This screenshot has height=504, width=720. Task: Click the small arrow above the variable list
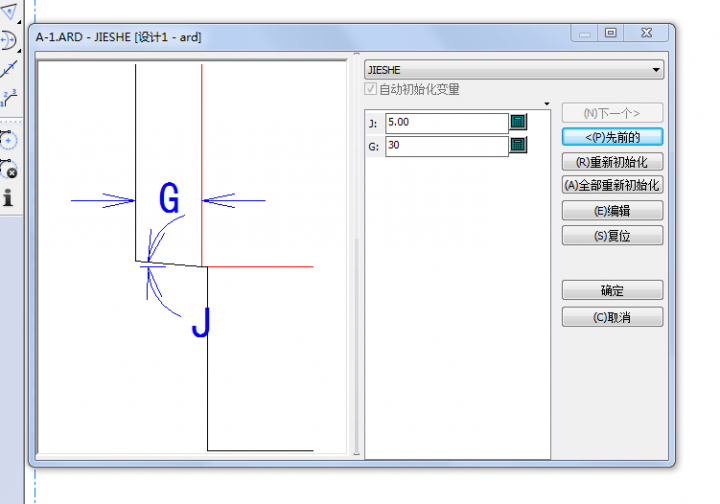(x=547, y=104)
